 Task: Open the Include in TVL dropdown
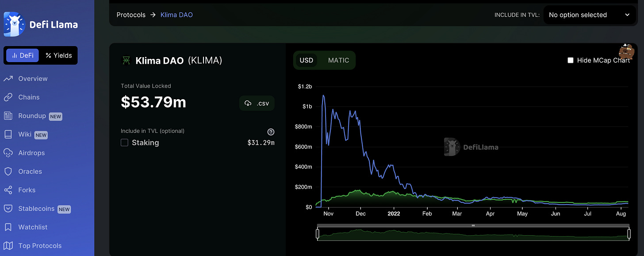(x=589, y=15)
